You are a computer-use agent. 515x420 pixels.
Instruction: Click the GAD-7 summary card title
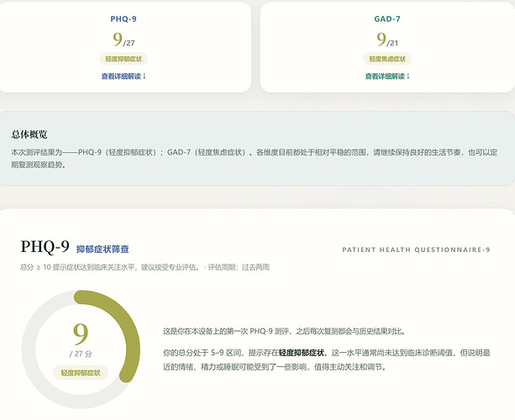[x=387, y=18]
